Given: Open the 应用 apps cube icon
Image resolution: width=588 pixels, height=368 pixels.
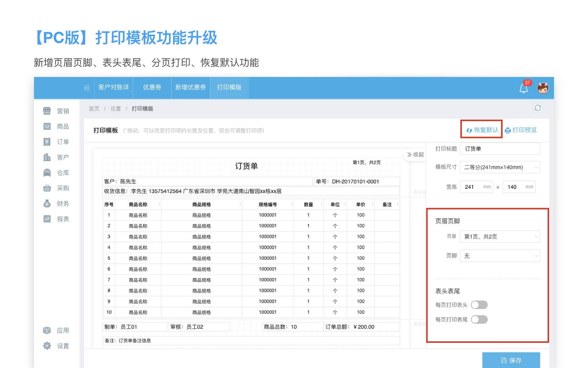Looking at the screenshot, I should [47, 330].
